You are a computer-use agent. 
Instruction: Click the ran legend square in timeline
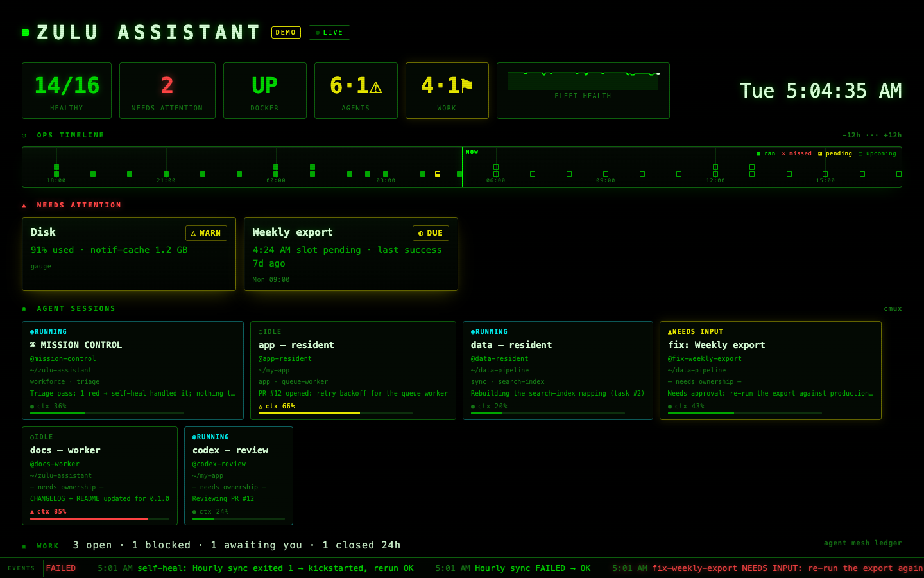pyautogui.click(x=758, y=154)
